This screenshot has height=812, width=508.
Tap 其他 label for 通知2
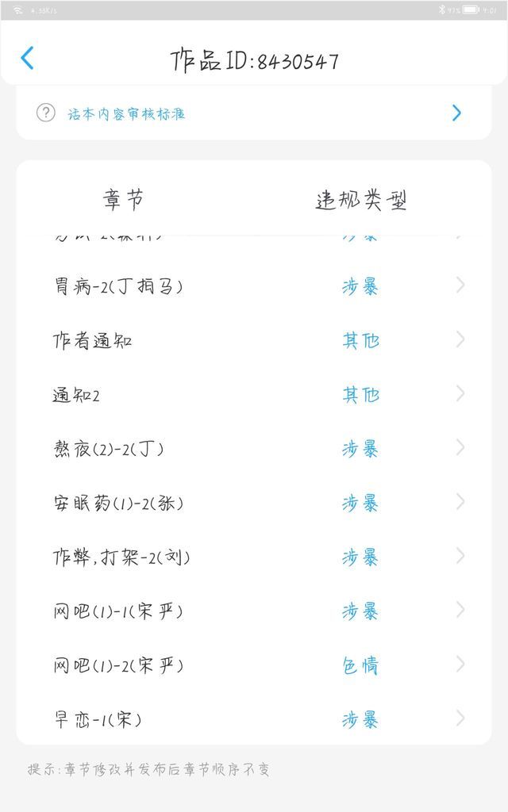click(360, 395)
